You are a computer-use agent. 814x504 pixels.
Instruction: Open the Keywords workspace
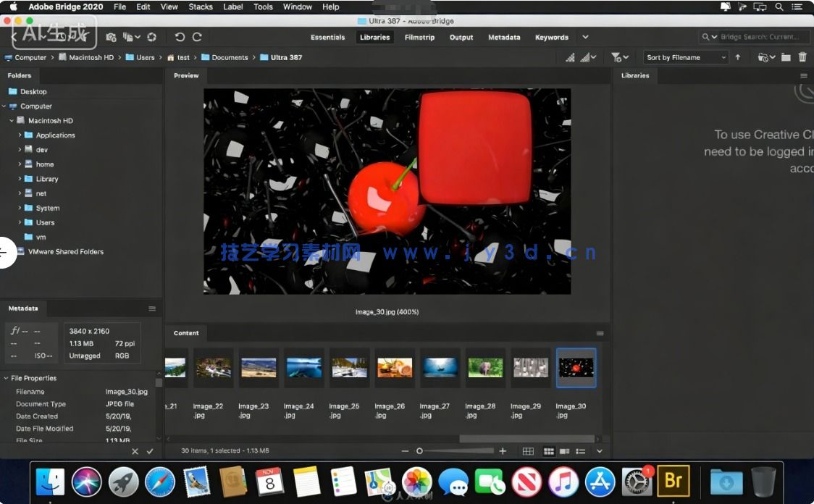551,37
